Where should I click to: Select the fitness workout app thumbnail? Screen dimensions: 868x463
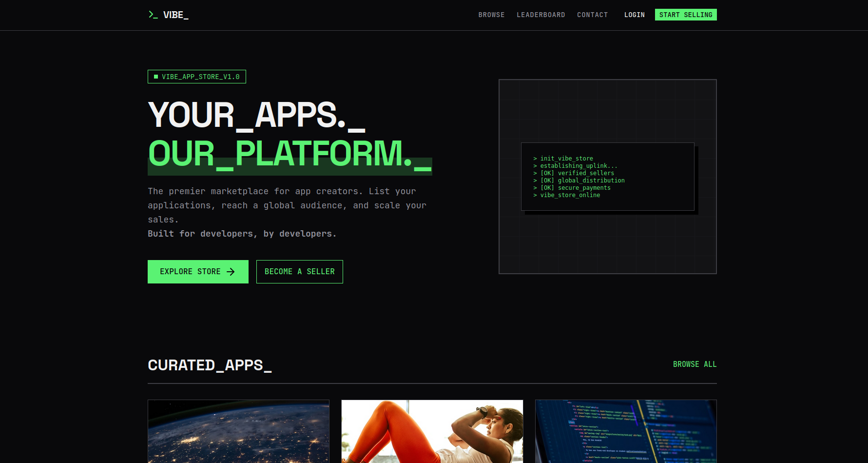pos(432,431)
